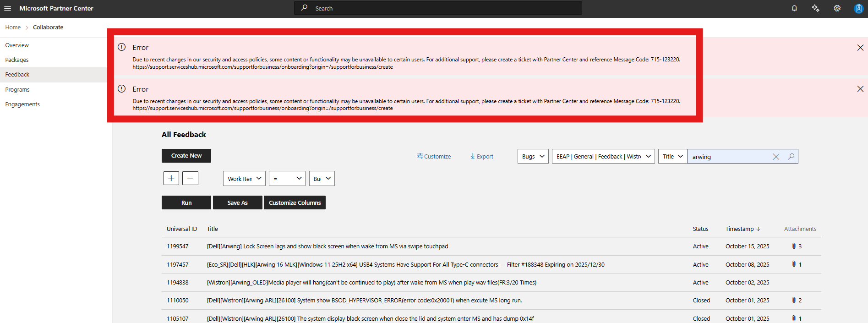Image resolution: width=868 pixels, height=323 pixels.
Task: Expand the Work Item field dropdown
Action: coord(244,179)
